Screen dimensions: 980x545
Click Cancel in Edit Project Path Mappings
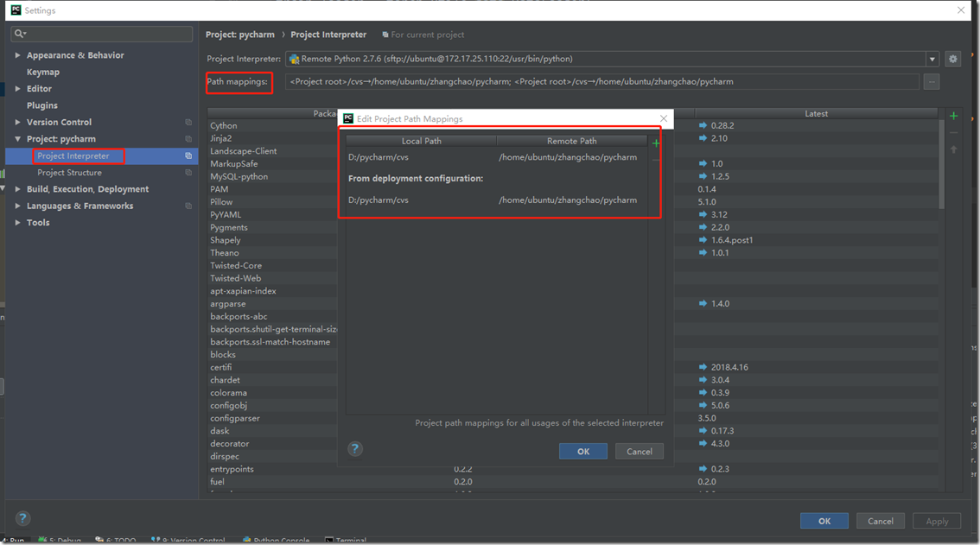pyautogui.click(x=640, y=451)
